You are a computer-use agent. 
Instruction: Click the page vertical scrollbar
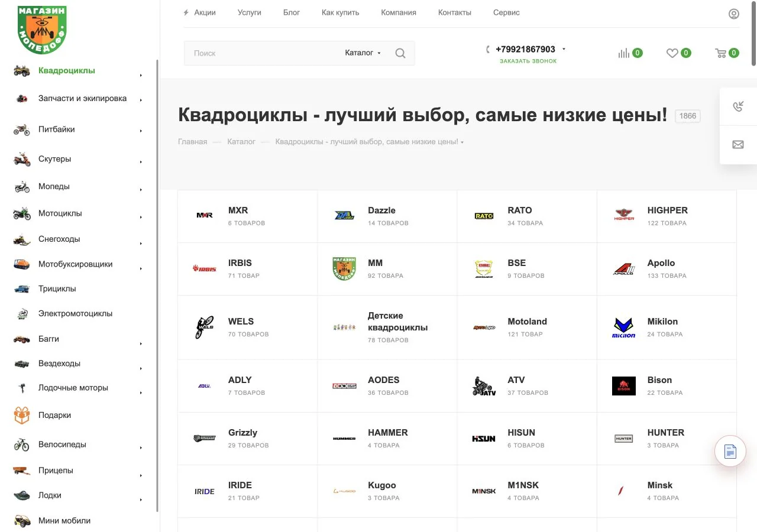click(754, 33)
